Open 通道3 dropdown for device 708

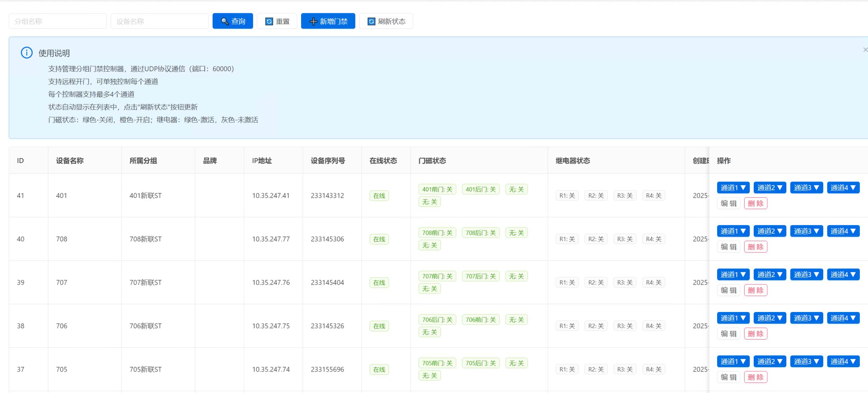point(806,231)
